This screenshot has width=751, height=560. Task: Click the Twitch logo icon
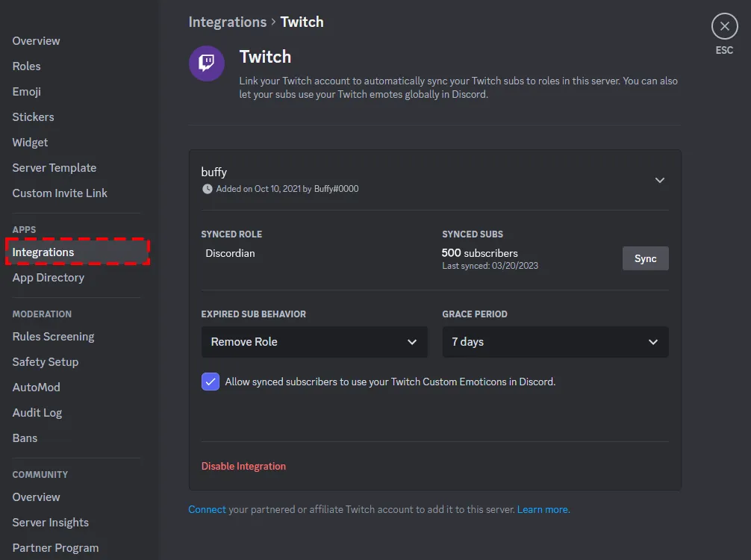(x=207, y=63)
